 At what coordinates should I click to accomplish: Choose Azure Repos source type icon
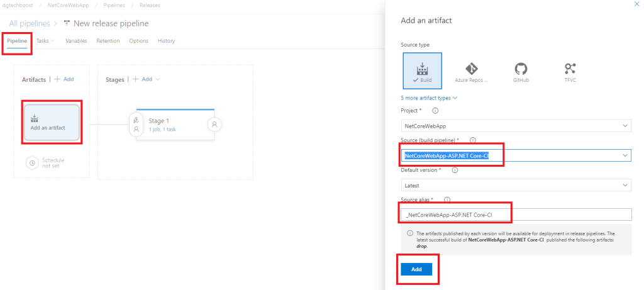point(472,72)
